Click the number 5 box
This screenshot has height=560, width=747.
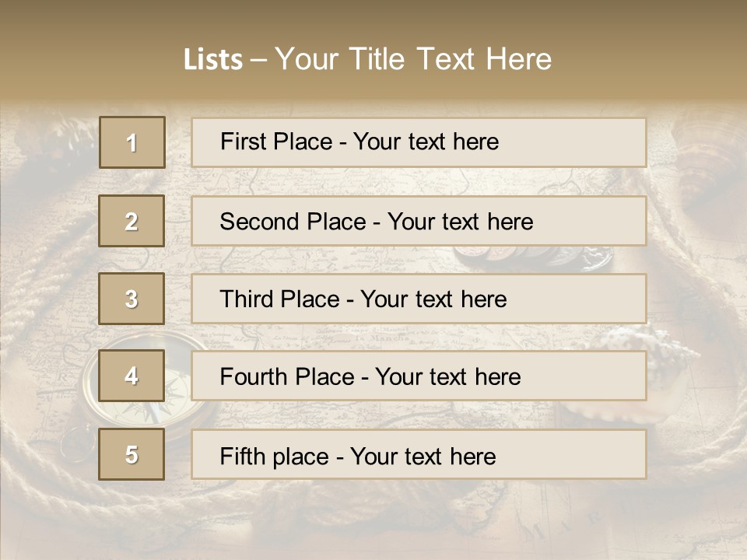(132, 454)
